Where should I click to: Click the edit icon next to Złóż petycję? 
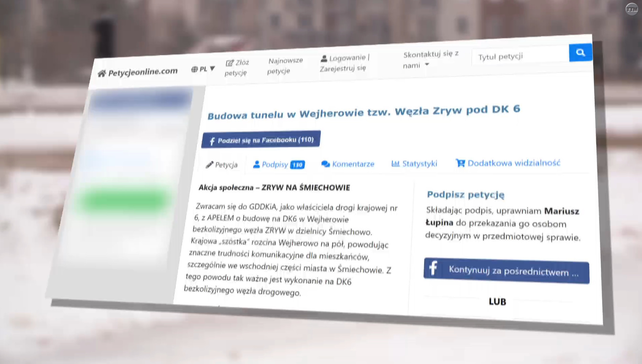pyautogui.click(x=229, y=63)
